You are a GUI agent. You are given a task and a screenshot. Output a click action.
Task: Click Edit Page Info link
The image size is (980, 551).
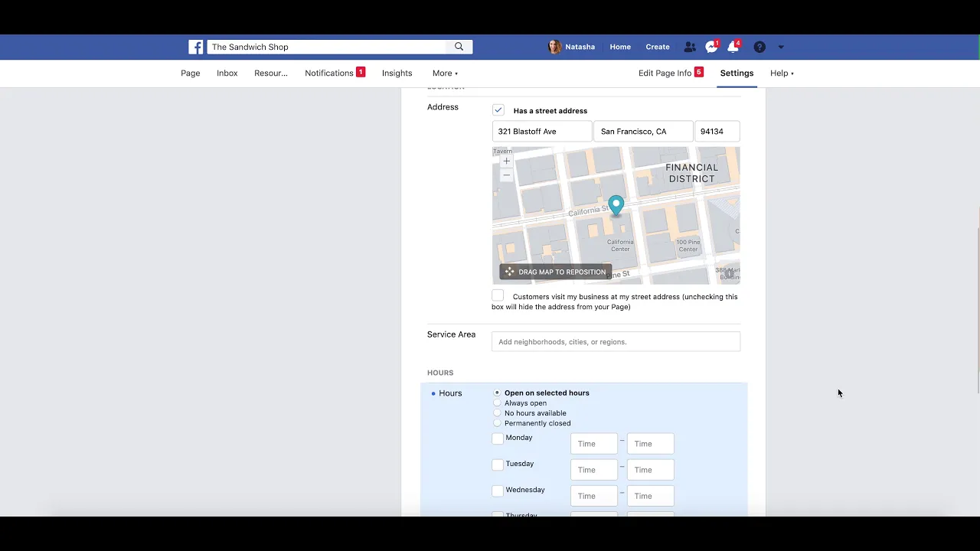[x=665, y=73]
